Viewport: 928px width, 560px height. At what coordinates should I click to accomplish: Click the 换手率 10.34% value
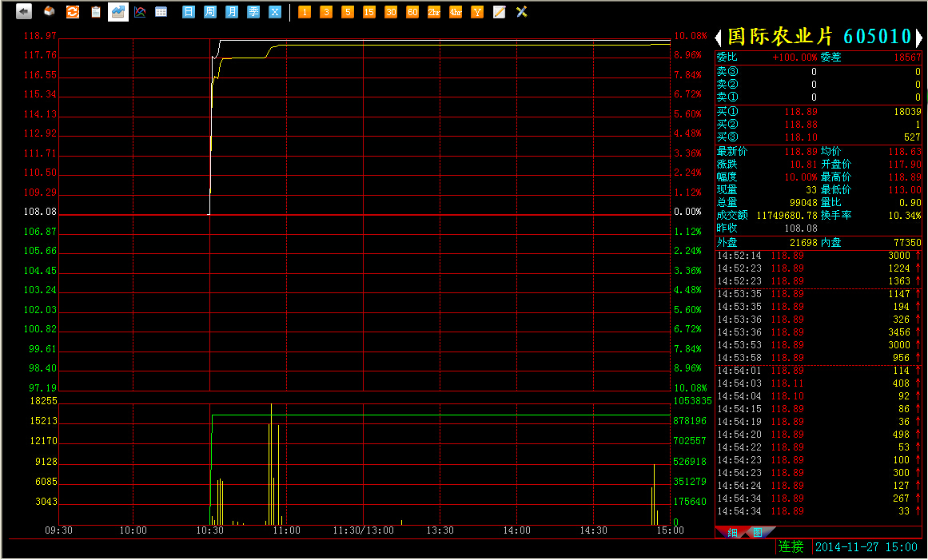905,215
